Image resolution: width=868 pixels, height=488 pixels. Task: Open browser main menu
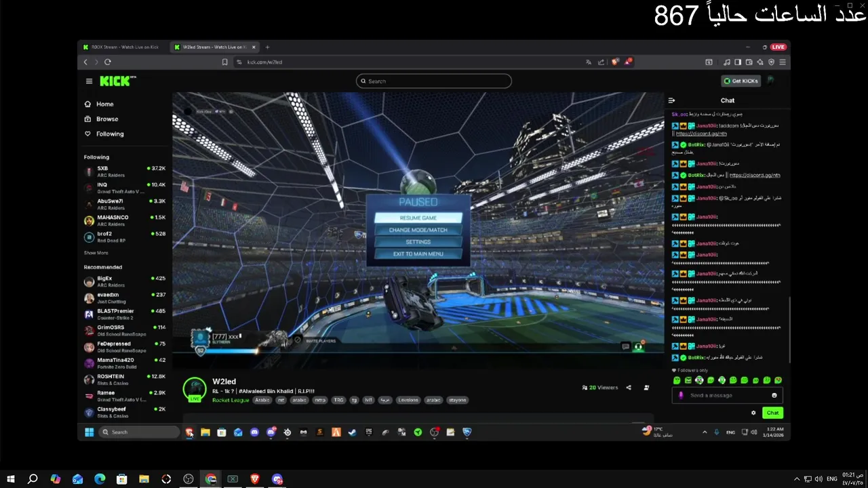783,62
